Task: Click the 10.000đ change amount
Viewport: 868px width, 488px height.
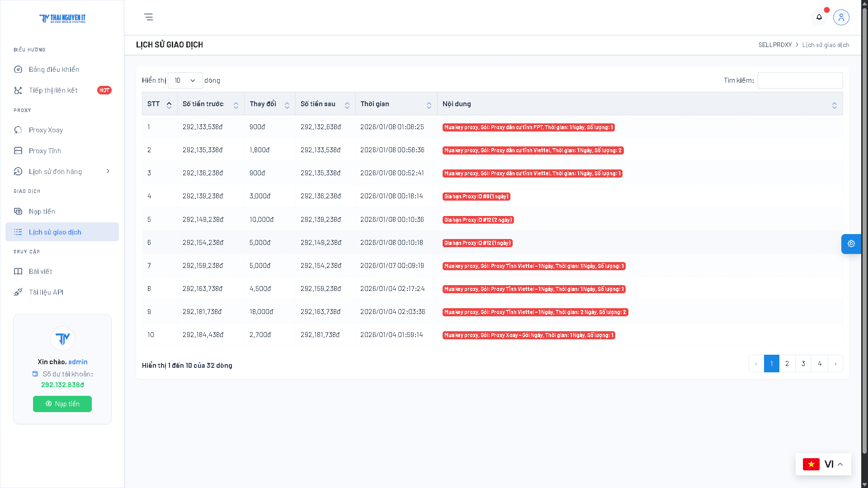Action: pyautogui.click(x=261, y=220)
